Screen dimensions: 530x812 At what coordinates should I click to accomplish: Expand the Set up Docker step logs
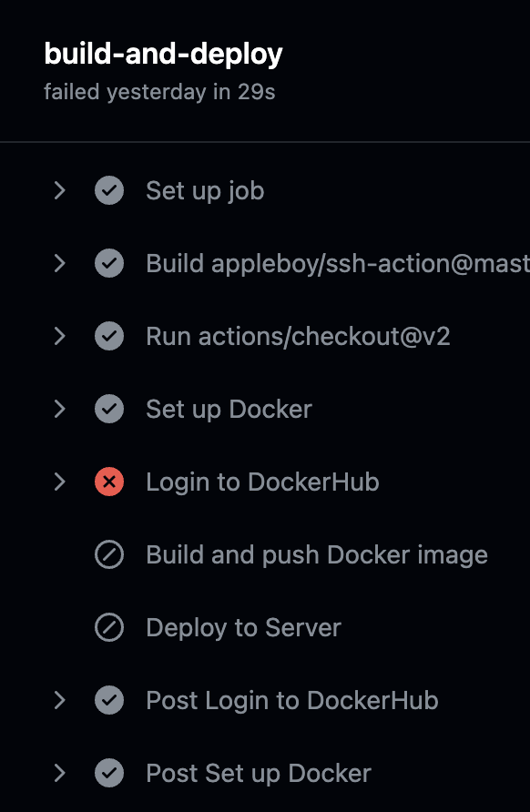pos(60,409)
